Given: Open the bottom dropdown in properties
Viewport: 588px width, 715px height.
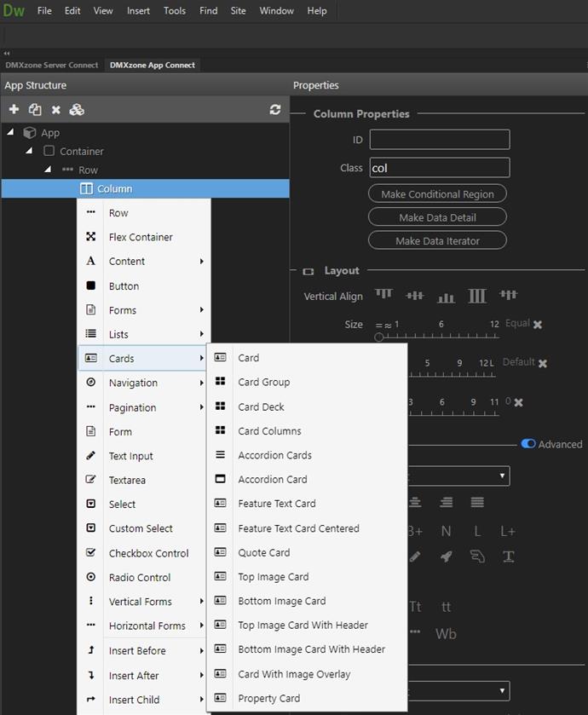Looking at the screenshot, I should 458,691.
